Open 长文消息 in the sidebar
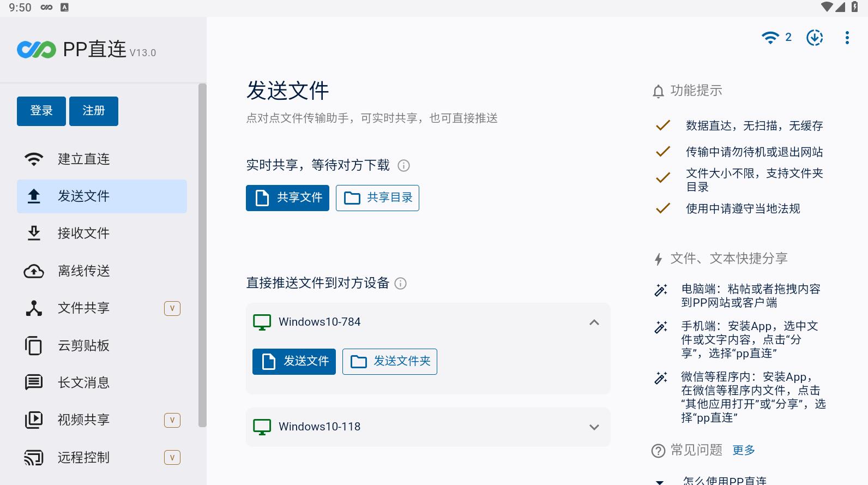 (102, 382)
